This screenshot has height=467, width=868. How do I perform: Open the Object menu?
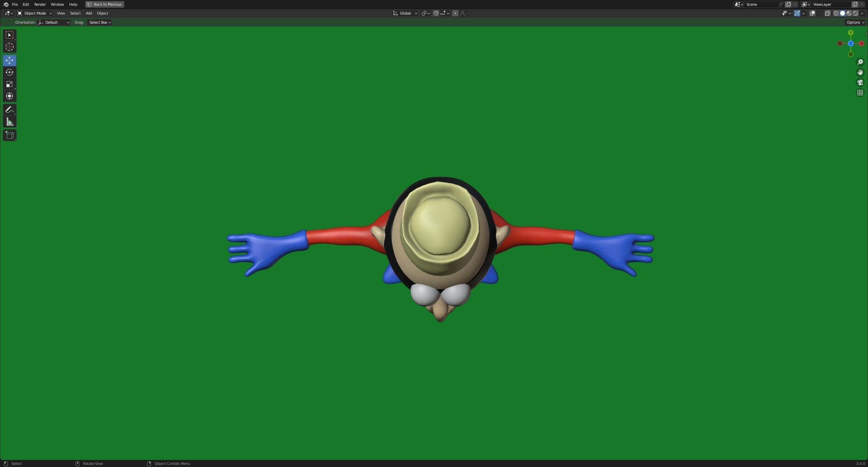[102, 13]
